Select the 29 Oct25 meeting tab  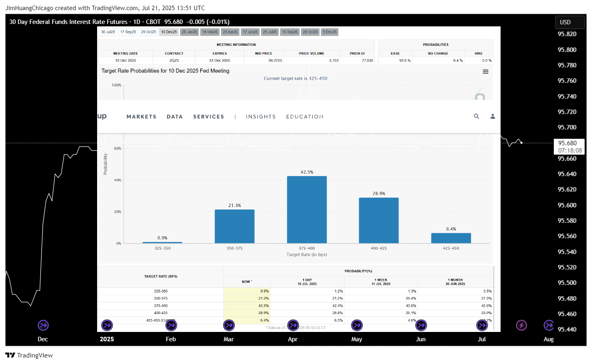tap(148, 32)
